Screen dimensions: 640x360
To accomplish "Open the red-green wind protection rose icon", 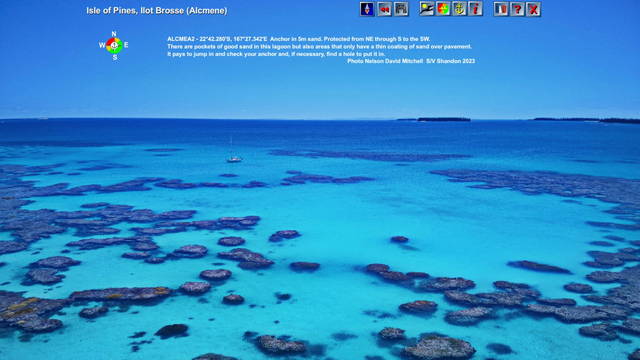I will click(443, 9).
